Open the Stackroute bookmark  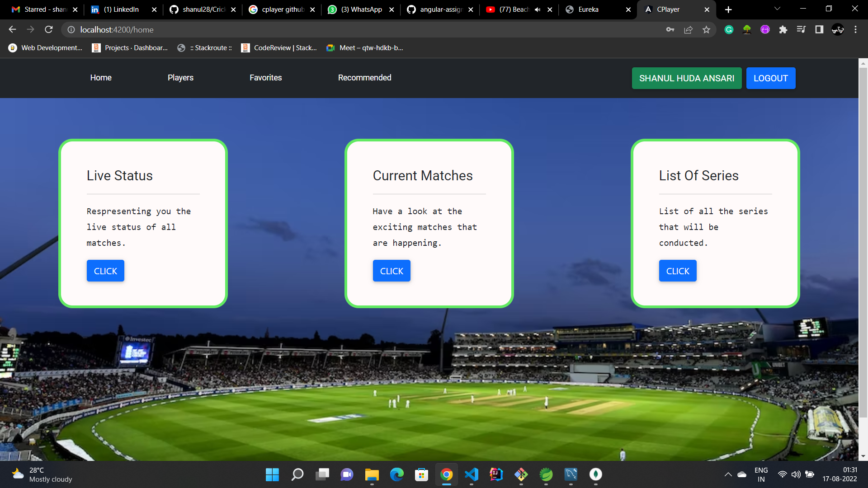[x=205, y=48]
